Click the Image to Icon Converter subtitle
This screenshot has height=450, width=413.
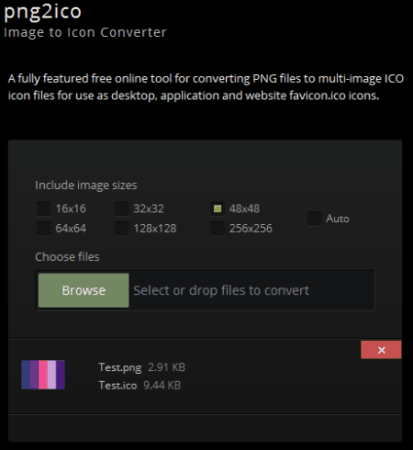pos(85,32)
